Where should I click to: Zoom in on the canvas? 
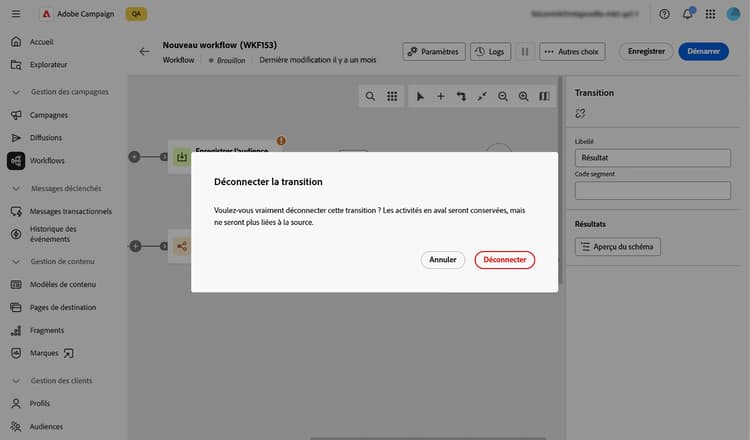[523, 96]
